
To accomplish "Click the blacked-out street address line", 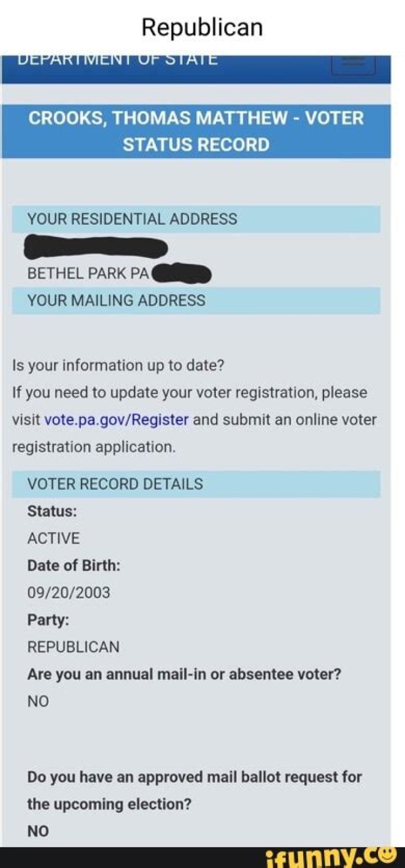I will (x=96, y=248).
